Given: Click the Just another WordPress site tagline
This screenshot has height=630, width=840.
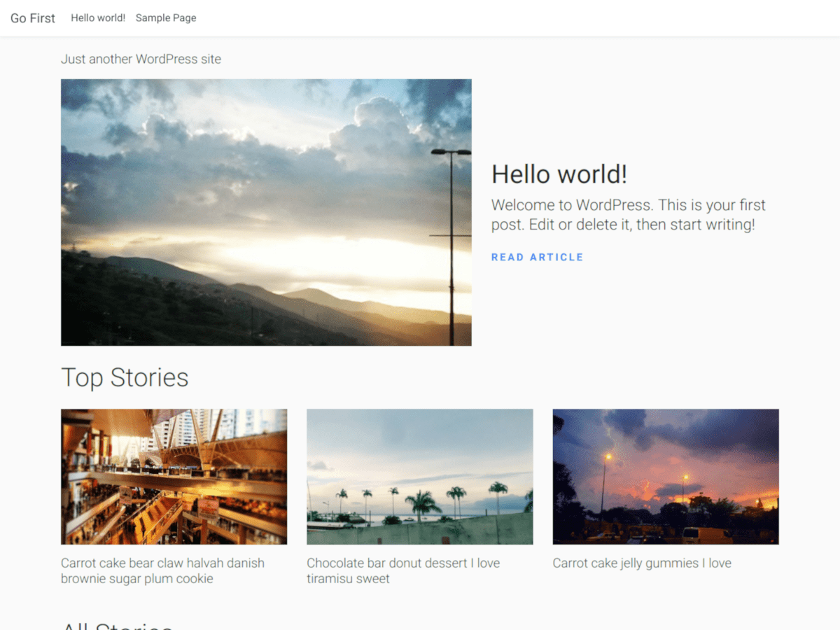Looking at the screenshot, I should (x=141, y=59).
